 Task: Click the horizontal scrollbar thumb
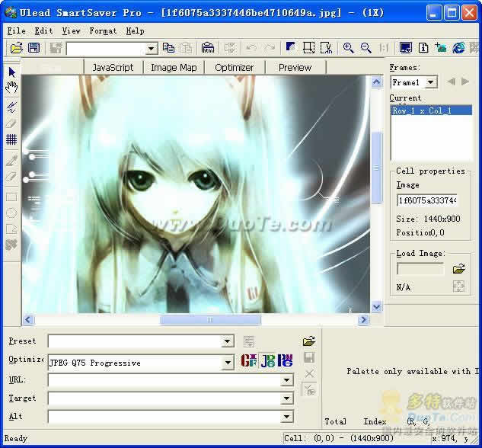pos(210,320)
